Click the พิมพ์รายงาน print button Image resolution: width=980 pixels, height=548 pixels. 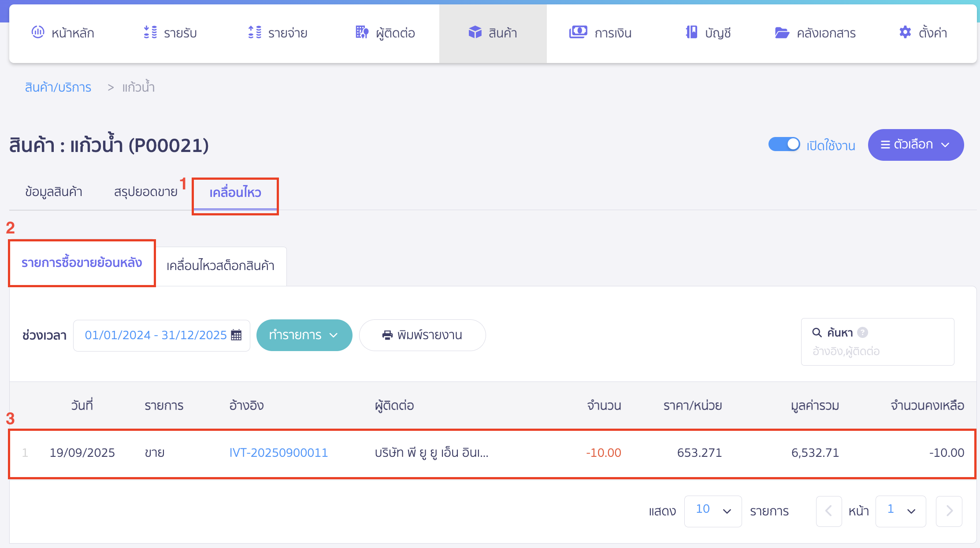point(422,335)
